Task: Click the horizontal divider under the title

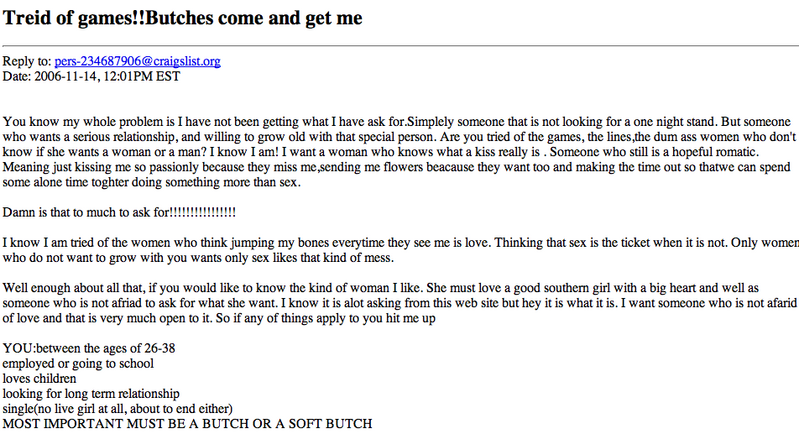Action: tap(400, 46)
